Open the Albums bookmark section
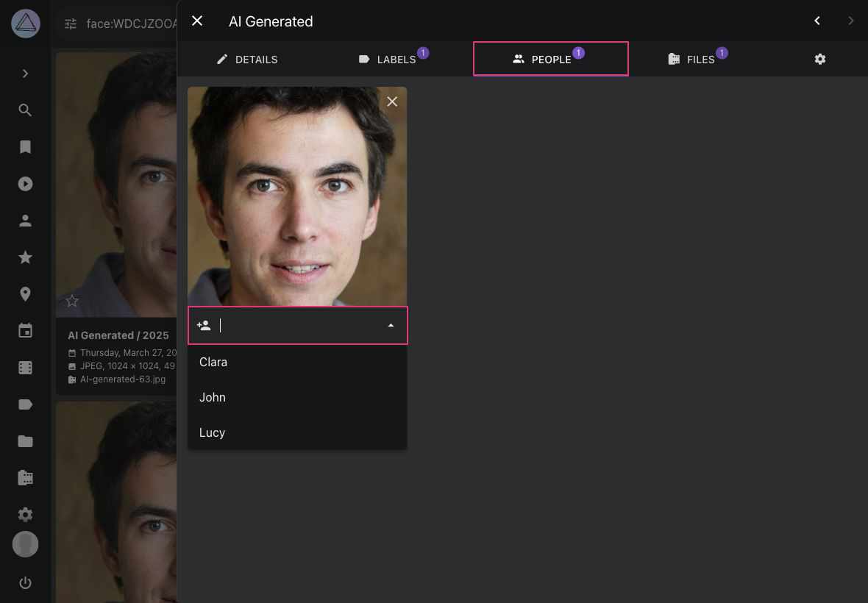Image resolution: width=868 pixels, height=603 pixels. [25, 147]
